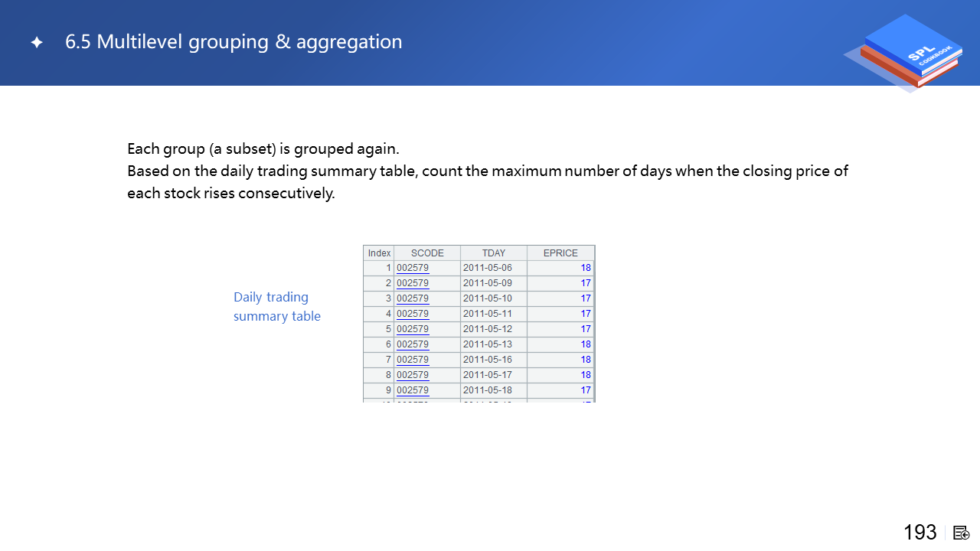980x551 pixels.
Task: Click the date cell 2011-05-18
Action: tap(488, 390)
